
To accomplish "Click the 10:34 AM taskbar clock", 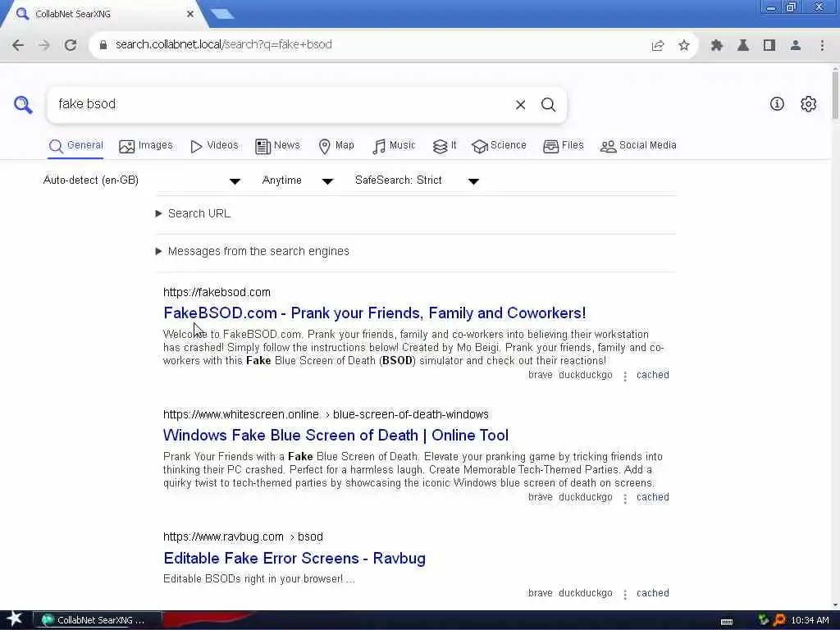I will coord(810,620).
